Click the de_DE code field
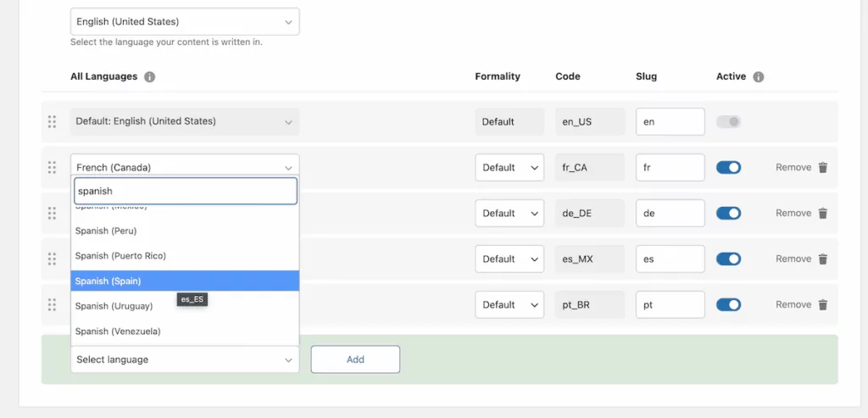868x418 pixels. tap(590, 213)
